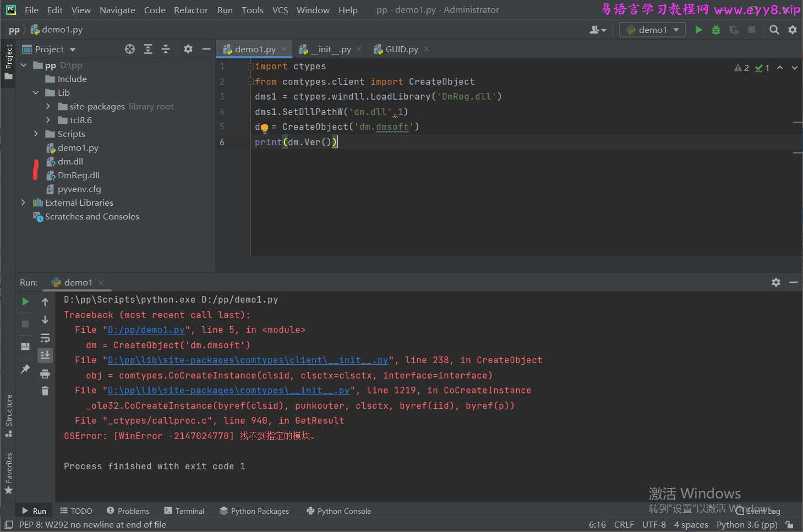The image size is (803, 532).
Task: Open Run panel settings gear
Action: coord(776,282)
